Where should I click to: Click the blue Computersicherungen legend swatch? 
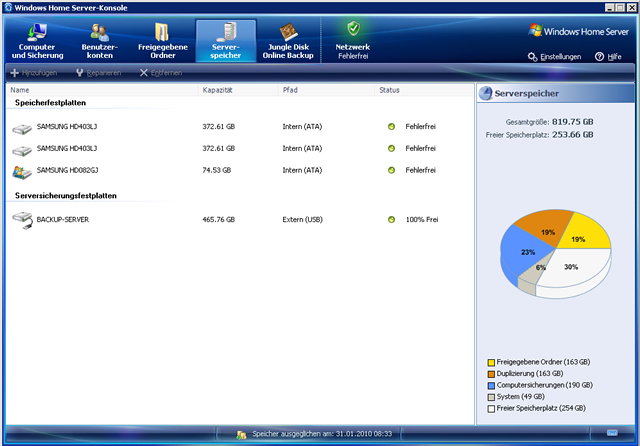point(491,386)
